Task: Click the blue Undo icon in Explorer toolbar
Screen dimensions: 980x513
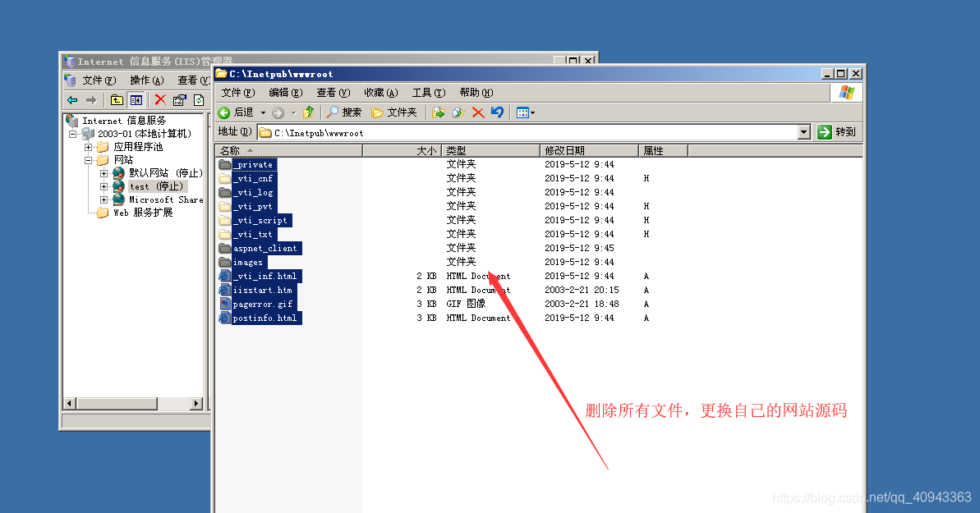Action: [x=498, y=112]
